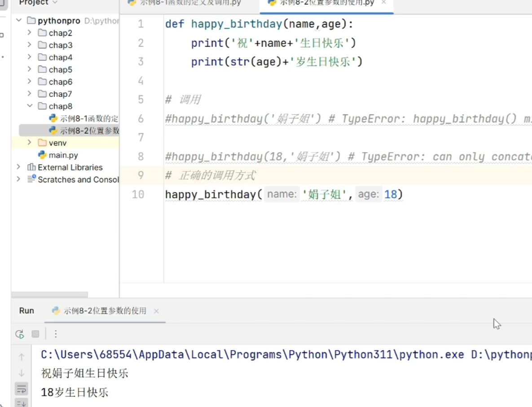Stop the running process
Screen dimensions: 532x407
pyautogui.click(x=35, y=334)
